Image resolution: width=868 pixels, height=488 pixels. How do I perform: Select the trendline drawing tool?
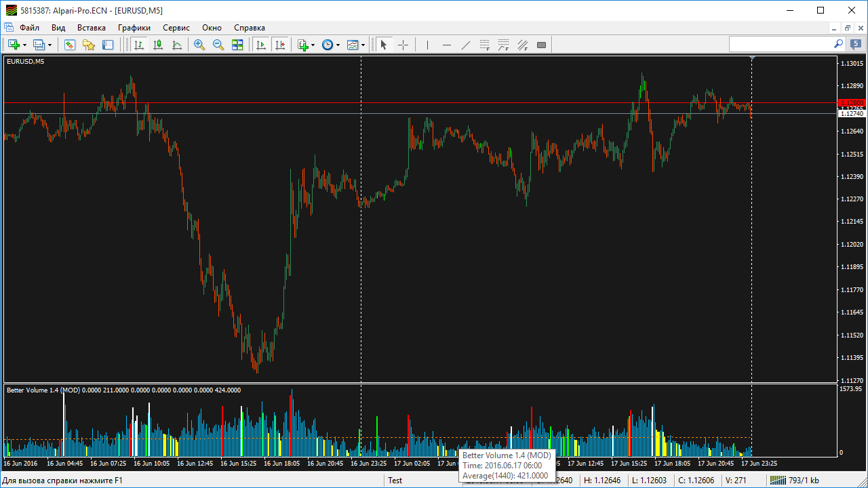tap(465, 45)
